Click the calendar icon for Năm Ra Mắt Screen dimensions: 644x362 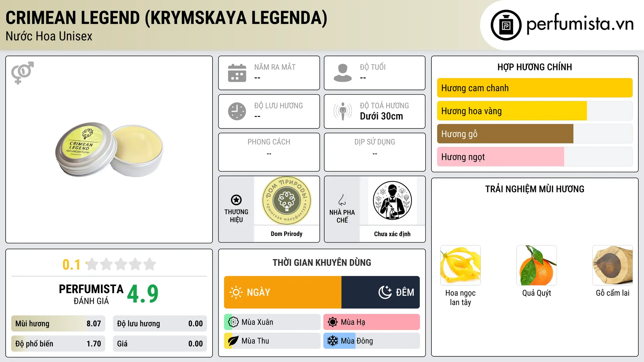pyautogui.click(x=237, y=73)
